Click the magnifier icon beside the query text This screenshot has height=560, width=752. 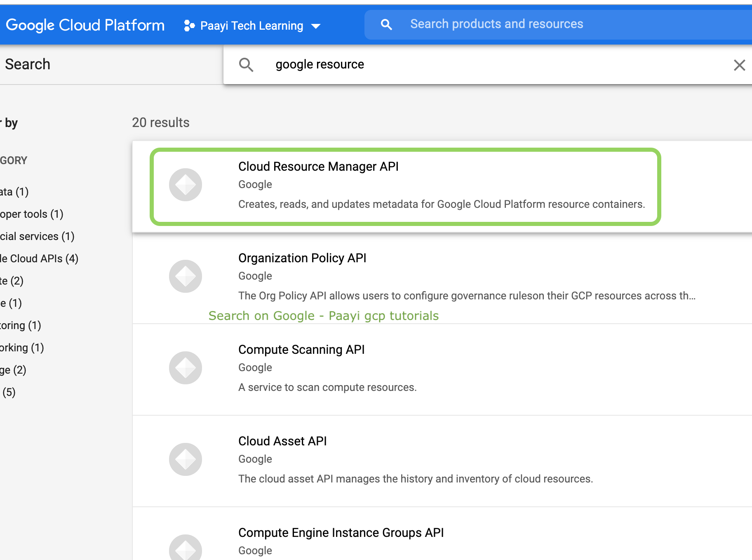246,65
